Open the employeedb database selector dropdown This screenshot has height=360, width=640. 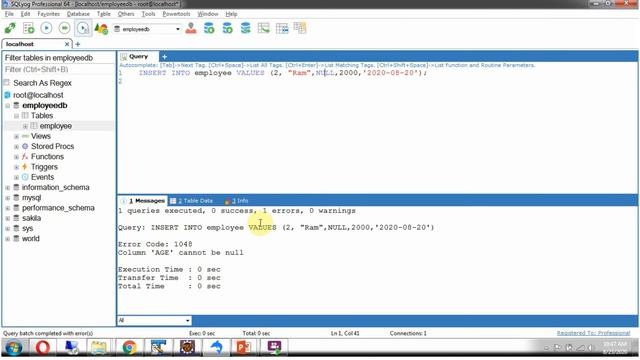tap(178, 29)
